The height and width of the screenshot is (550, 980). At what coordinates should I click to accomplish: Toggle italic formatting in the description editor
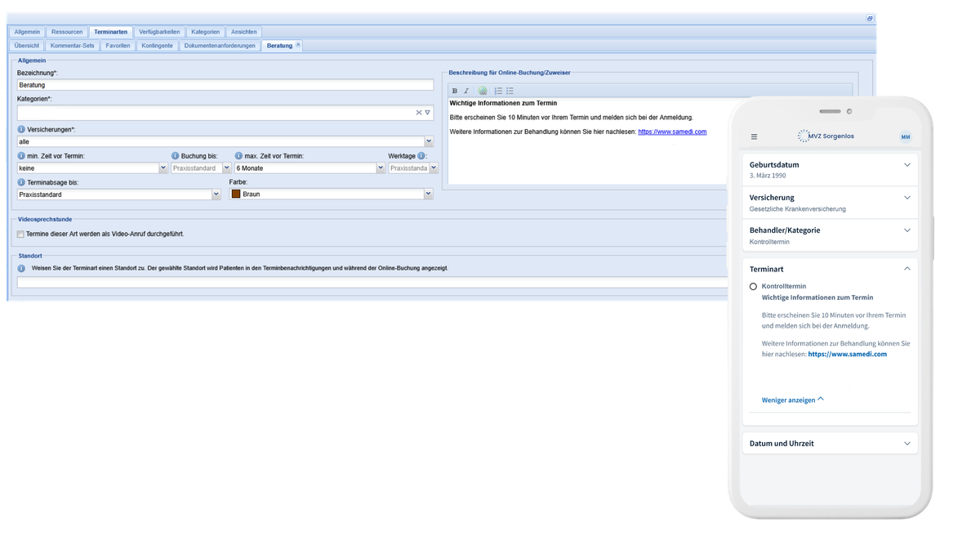pyautogui.click(x=466, y=91)
